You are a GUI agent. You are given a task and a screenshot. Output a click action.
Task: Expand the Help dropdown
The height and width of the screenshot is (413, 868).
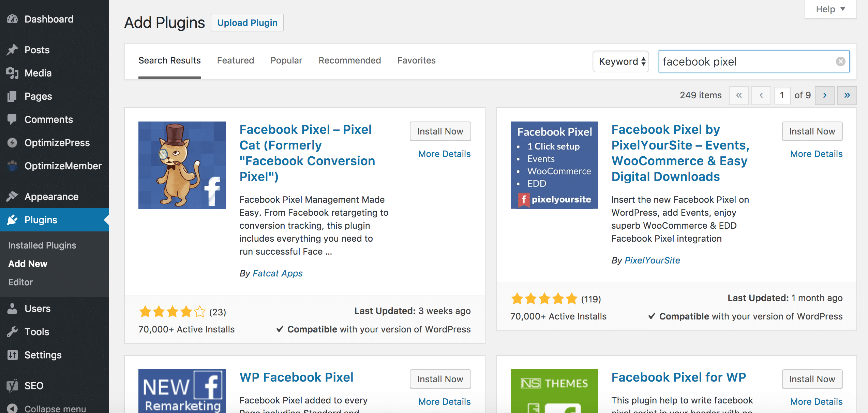[830, 9]
